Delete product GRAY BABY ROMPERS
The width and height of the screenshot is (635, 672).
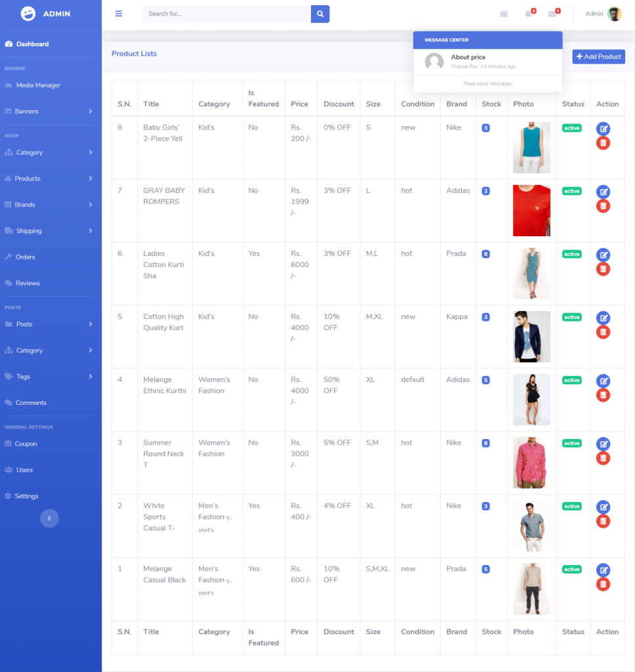(604, 206)
